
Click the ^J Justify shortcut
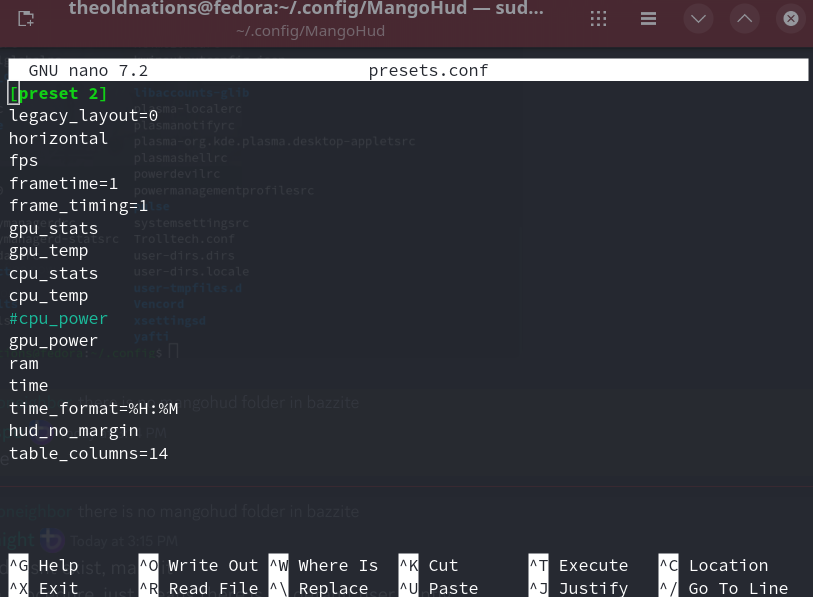click(x=579, y=588)
